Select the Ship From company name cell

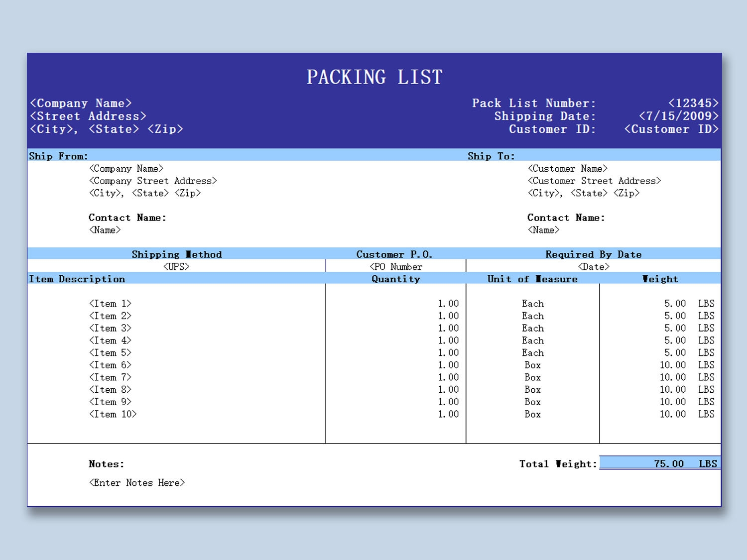[x=126, y=168]
